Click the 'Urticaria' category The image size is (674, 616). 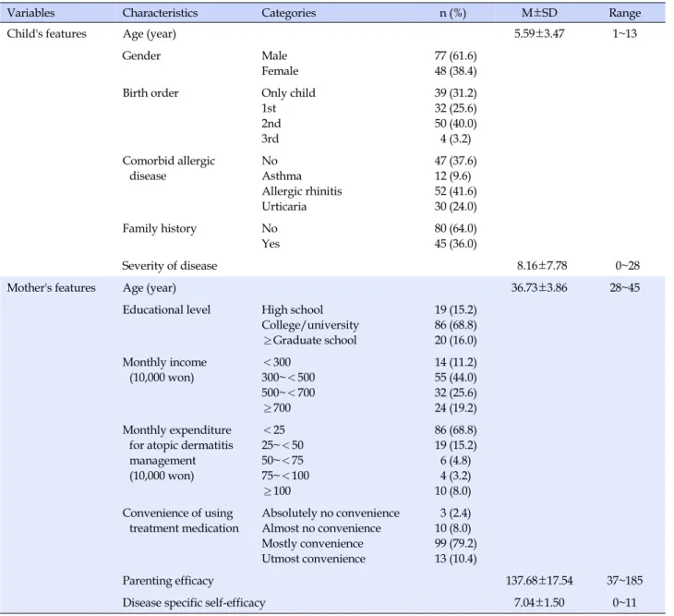(x=284, y=206)
